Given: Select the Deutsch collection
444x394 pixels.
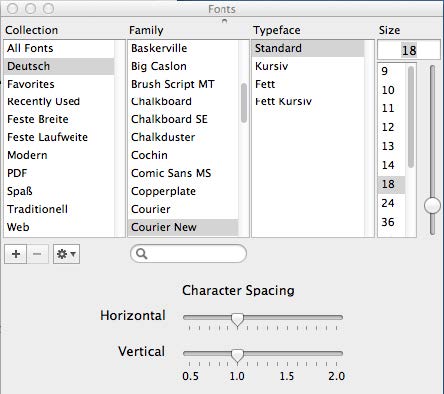Looking at the screenshot, I should point(59,66).
